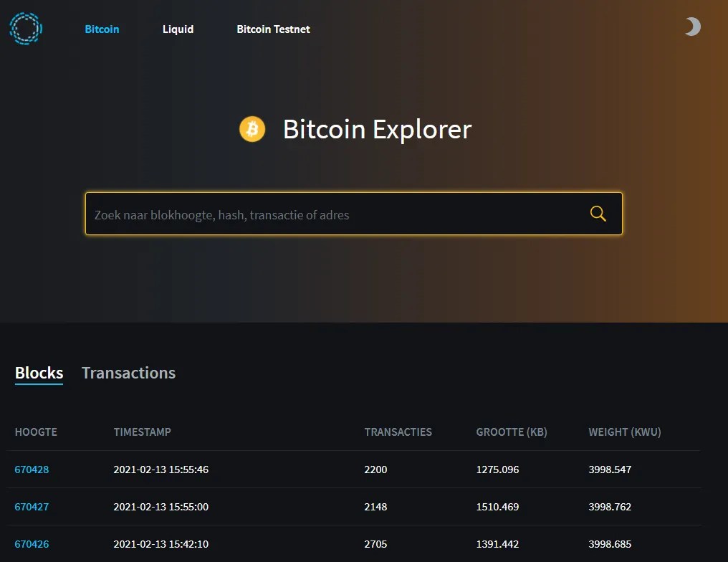Click the magnifying glass search icon
728x562 pixels.
(598, 213)
